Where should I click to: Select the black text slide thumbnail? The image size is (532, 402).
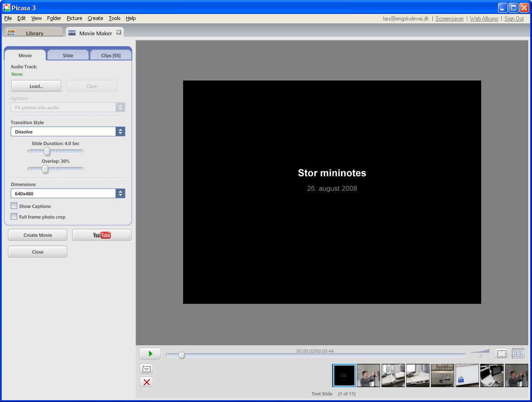[344, 375]
